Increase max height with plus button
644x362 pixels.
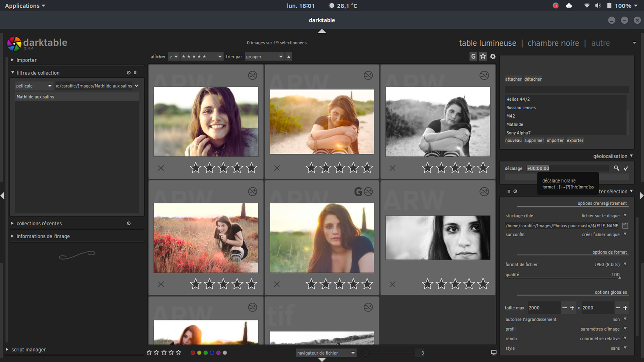(x=625, y=308)
